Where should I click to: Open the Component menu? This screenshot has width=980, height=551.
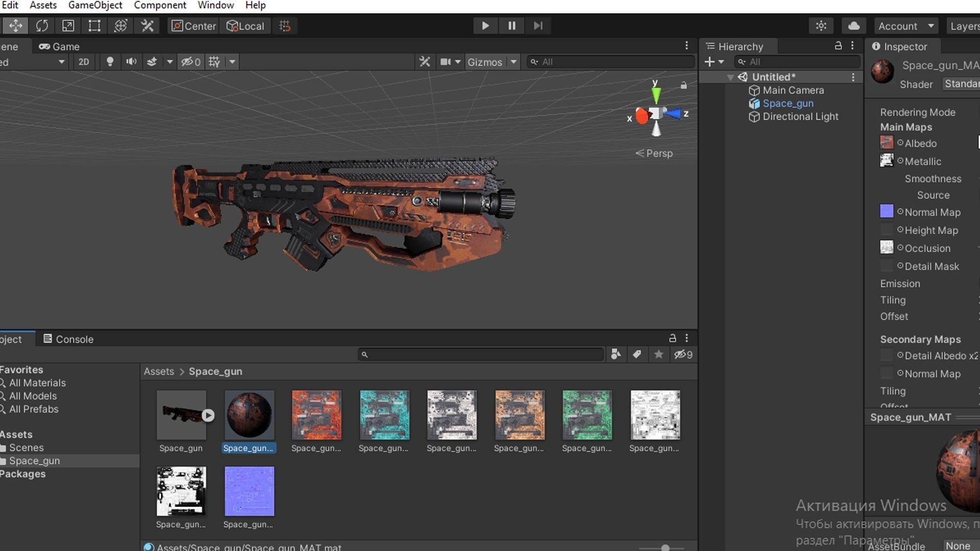click(x=160, y=6)
